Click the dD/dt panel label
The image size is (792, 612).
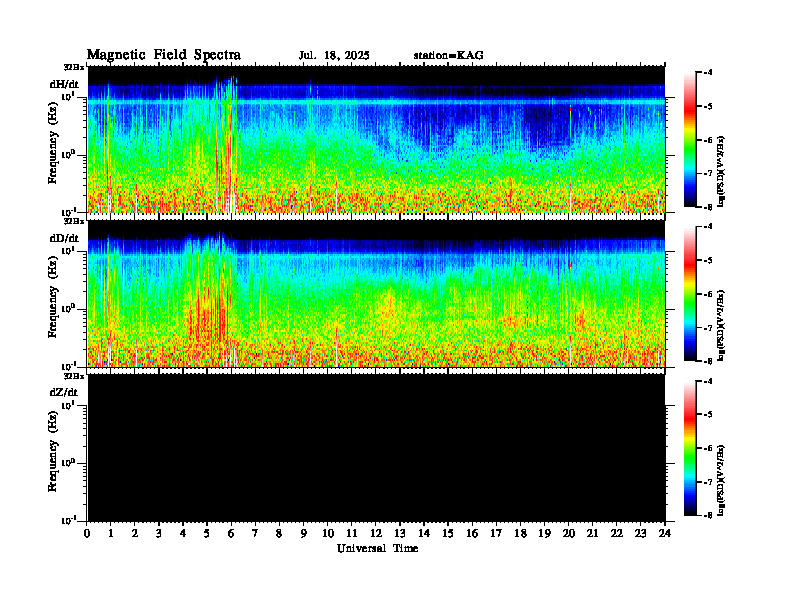click(64, 238)
